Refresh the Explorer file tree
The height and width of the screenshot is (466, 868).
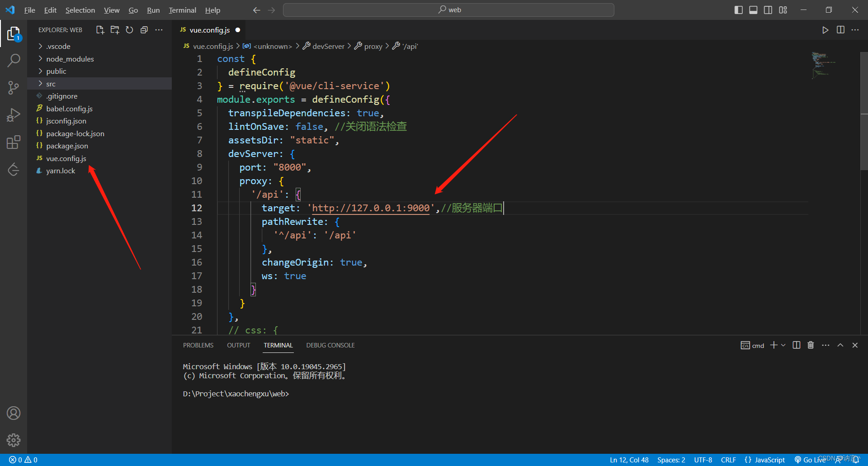(x=129, y=30)
